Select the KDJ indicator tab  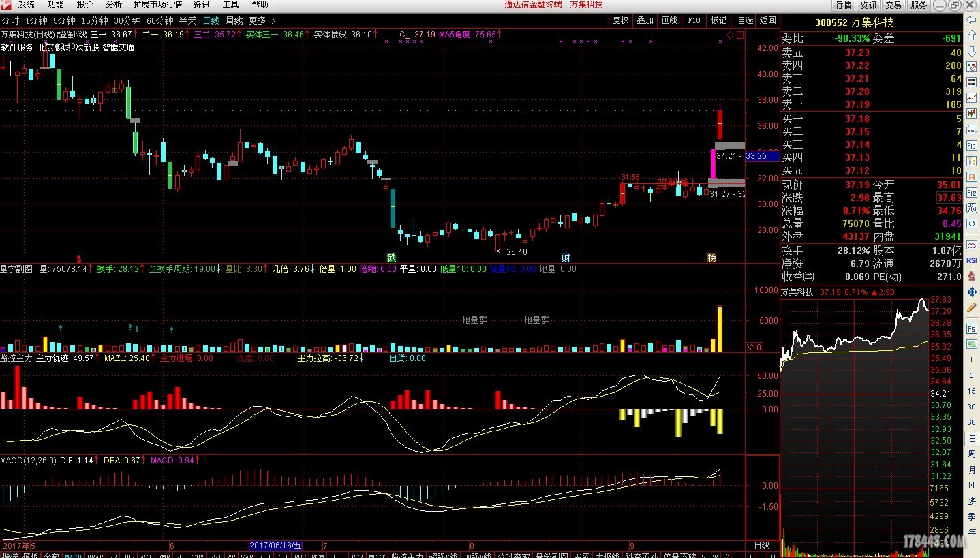265,555
